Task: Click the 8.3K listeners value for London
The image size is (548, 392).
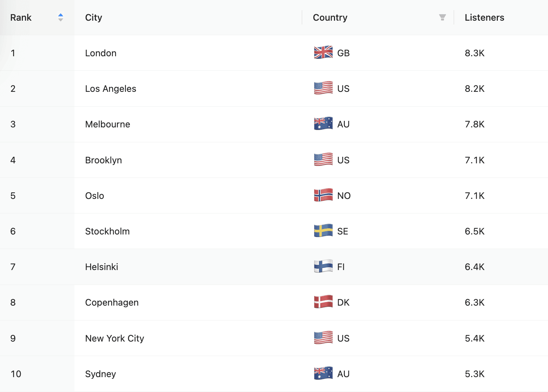Action: [x=475, y=53]
